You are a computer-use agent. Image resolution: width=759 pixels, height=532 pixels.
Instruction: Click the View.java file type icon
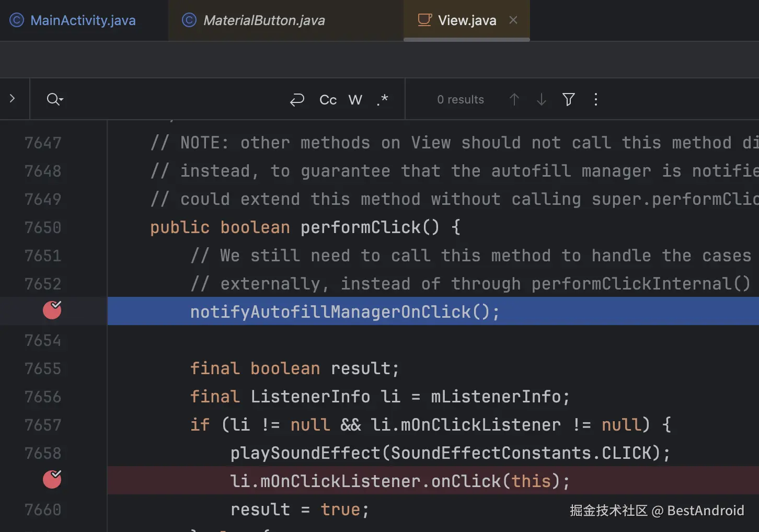point(424,20)
